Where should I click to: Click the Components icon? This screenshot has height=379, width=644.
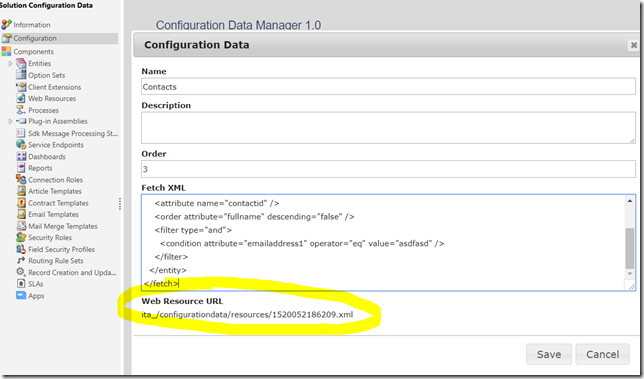pos(6,51)
